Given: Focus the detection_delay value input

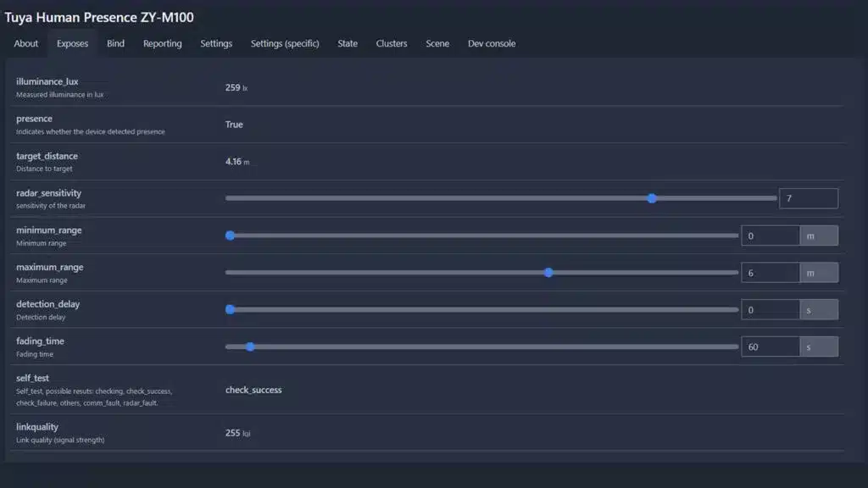Looking at the screenshot, I should 770,310.
